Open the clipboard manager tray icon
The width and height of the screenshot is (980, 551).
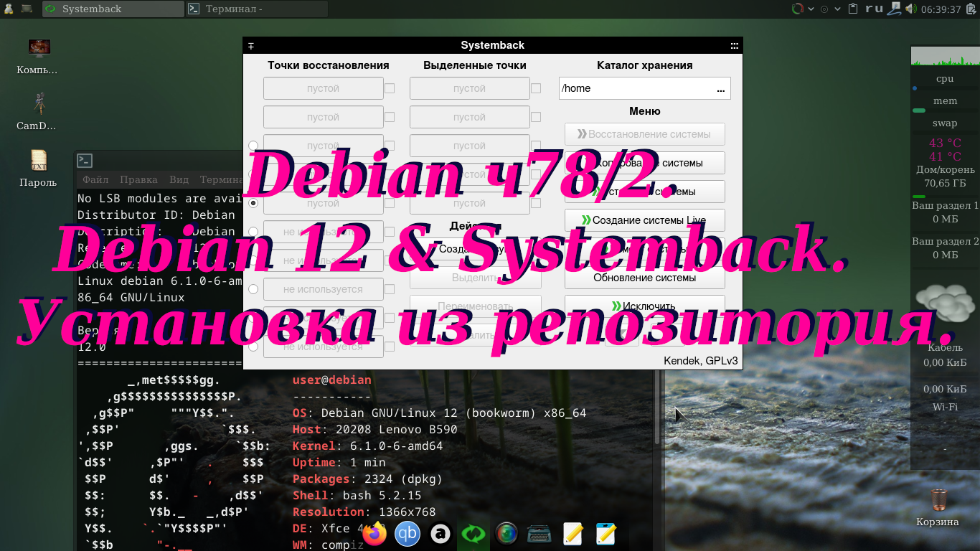click(853, 9)
